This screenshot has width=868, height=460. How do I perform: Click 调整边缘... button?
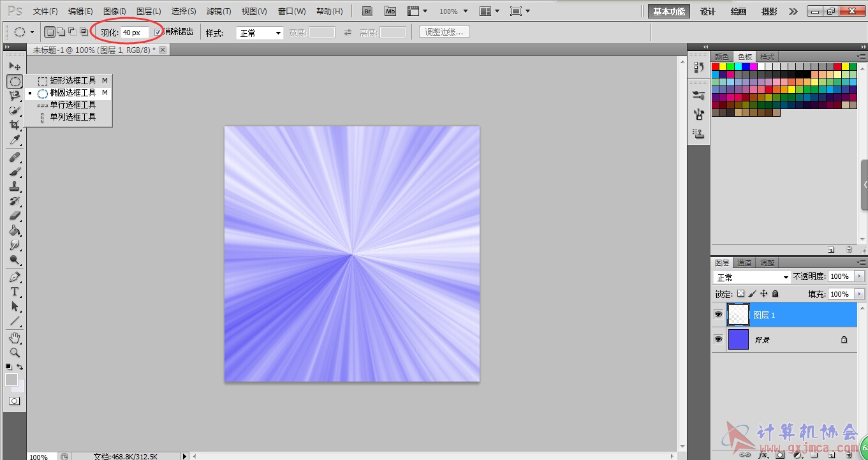(x=445, y=32)
